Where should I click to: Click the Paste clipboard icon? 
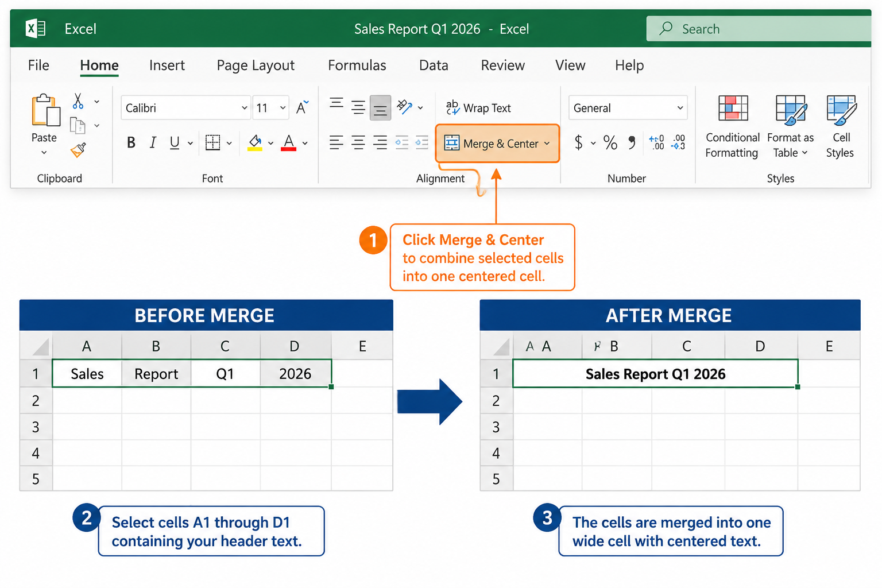click(x=45, y=110)
